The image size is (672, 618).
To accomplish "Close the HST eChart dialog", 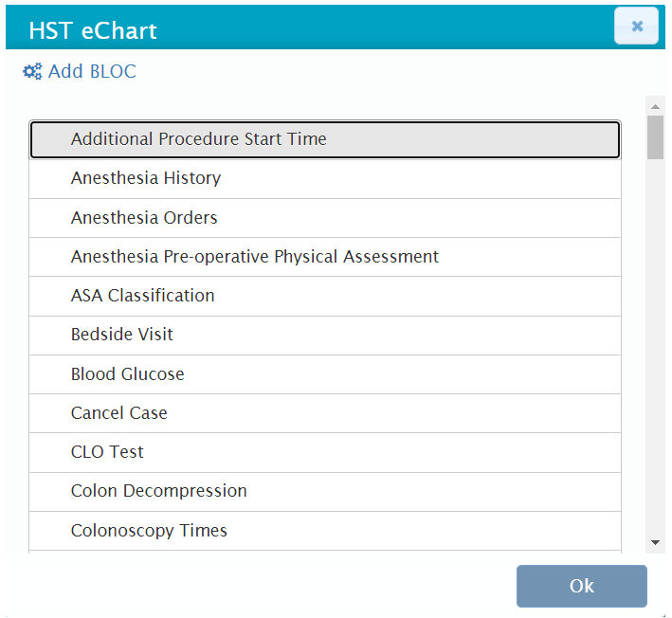I will [x=636, y=27].
